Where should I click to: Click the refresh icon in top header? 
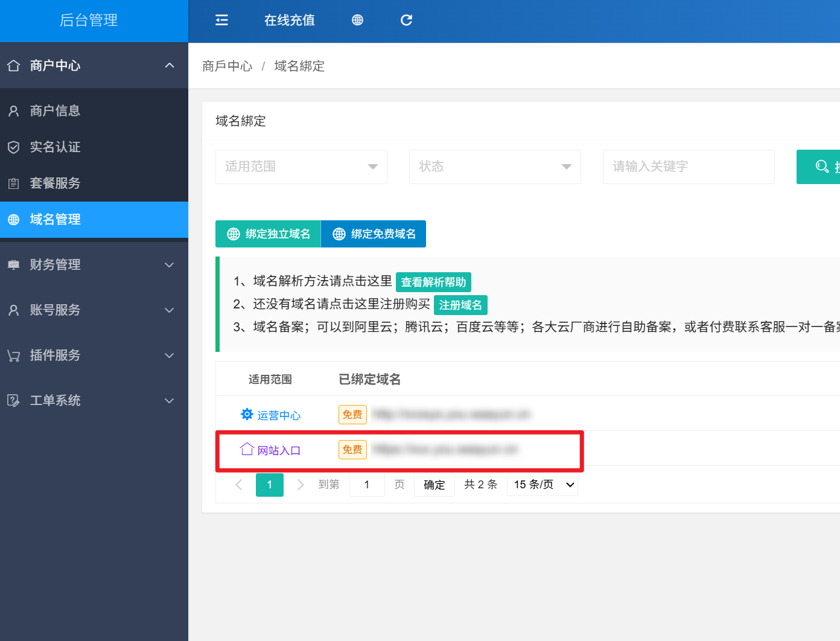pos(407,20)
